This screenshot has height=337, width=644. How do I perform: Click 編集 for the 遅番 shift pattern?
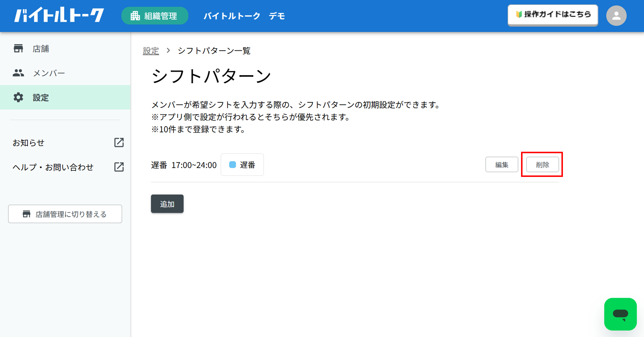click(x=502, y=164)
